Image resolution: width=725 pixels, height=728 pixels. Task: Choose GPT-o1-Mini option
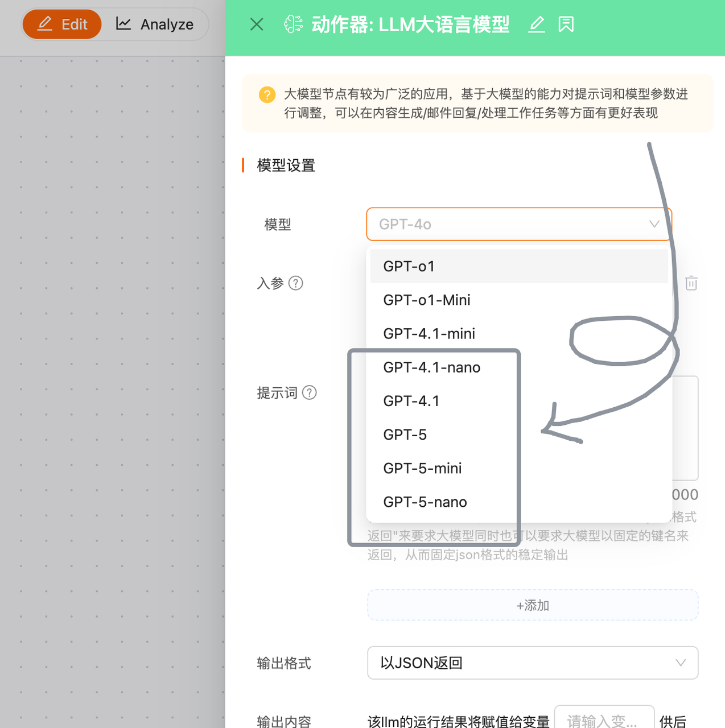click(518, 300)
